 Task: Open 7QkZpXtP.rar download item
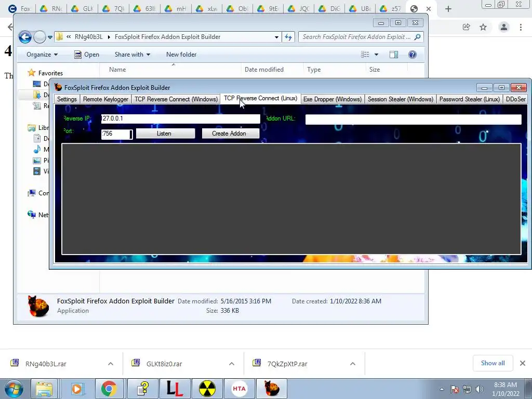(x=287, y=364)
